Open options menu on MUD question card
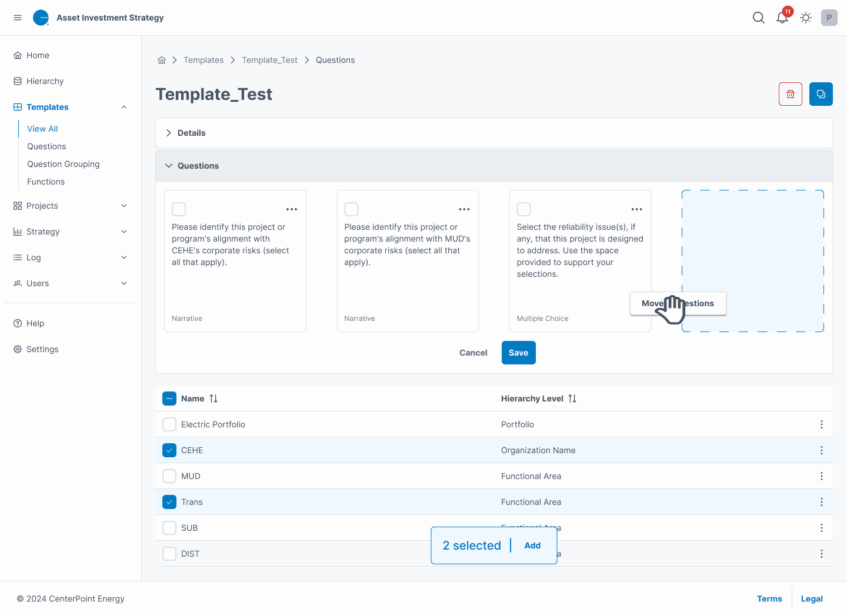The width and height of the screenshot is (847, 616). pyautogui.click(x=464, y=209)
